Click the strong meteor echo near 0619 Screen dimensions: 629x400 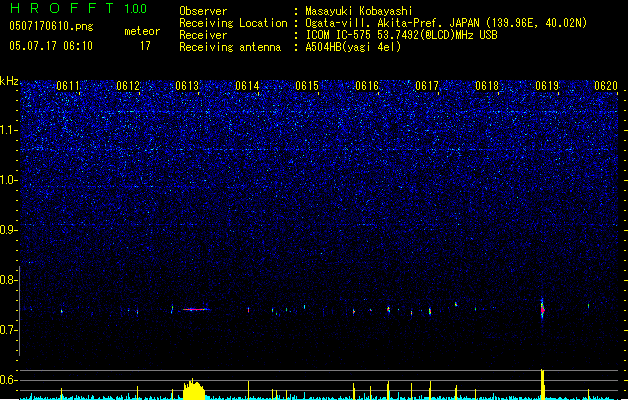tap(542, 308)
